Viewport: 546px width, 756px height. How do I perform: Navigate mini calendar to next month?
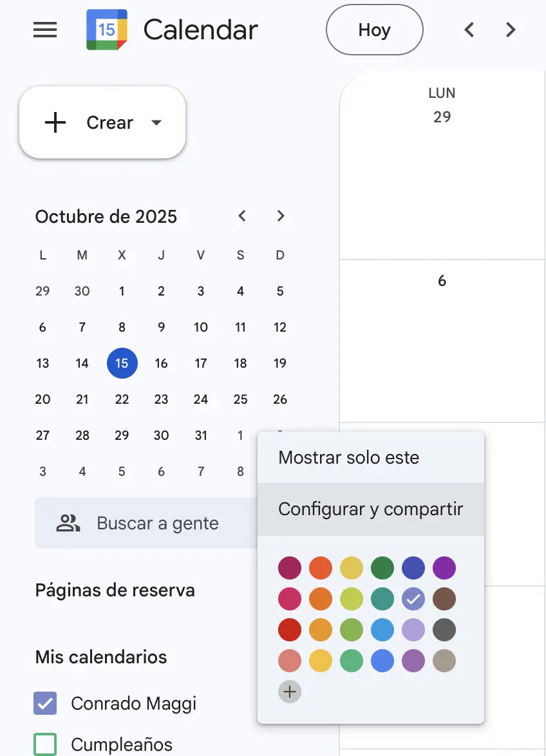pyautogui.click(x=280, y=216)
